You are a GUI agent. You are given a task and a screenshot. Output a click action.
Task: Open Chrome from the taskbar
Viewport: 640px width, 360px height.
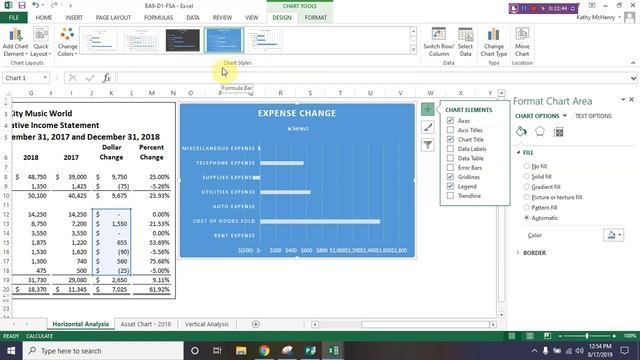coord(264,351)
